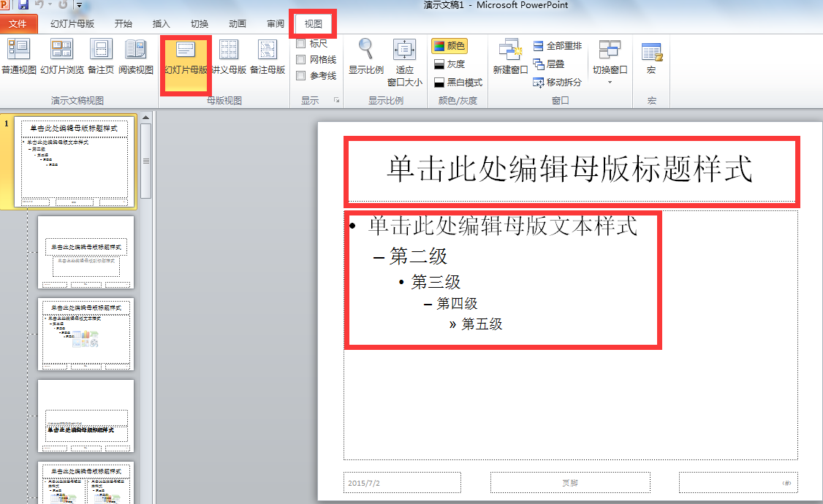Open Slide Sorter view (幻灯片浏览)

(x=62, y=57)
